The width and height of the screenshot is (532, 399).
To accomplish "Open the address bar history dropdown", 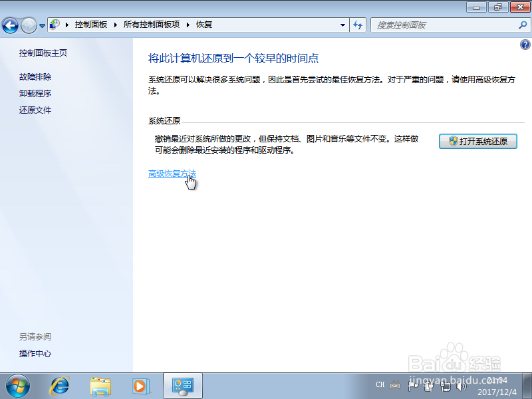I will [343, 25].
